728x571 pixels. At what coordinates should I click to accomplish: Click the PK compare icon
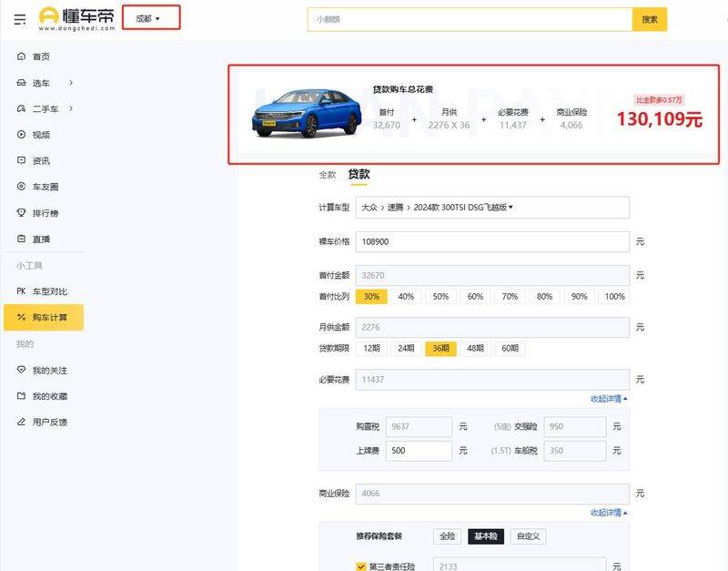[21, 291]
